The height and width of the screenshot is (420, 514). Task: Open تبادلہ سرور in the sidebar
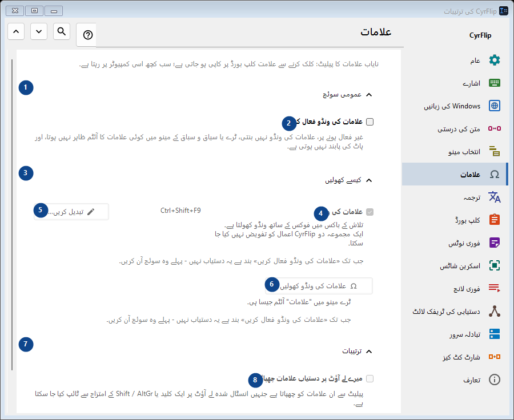(x=455, y=334)
